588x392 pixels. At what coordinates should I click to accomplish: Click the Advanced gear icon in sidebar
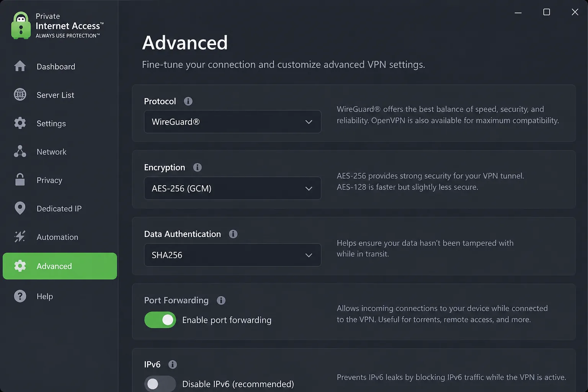coord(20,266)
